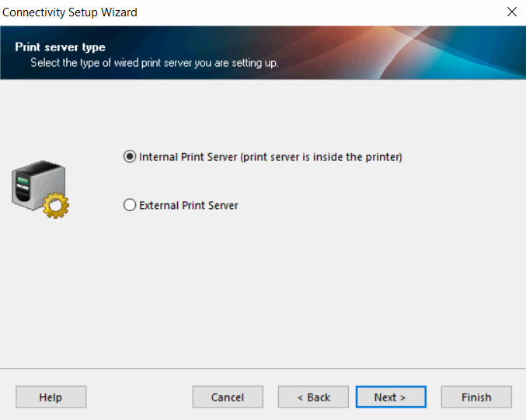The width and height of the screenshot is (526, 420).
Task: Select the External Print Server radio button
Action: (130, 206)
